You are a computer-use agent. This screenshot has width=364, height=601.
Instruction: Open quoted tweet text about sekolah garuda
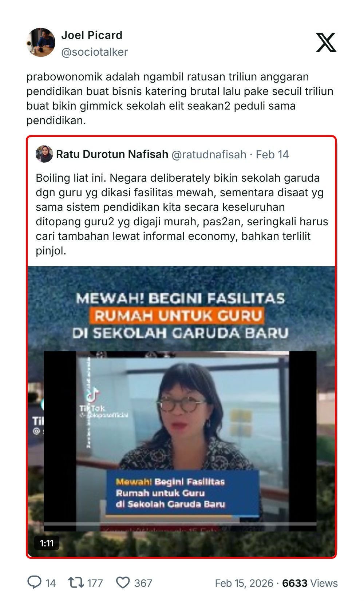tap(182, 214)
